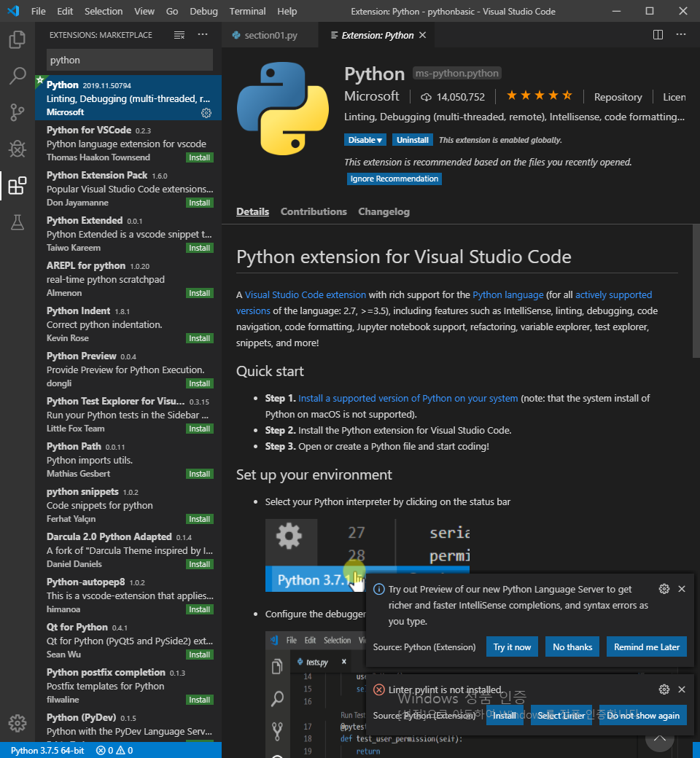Open the Python language link
Image resolution: width=700 pixels, height=758 pixels.
[508, 295]
